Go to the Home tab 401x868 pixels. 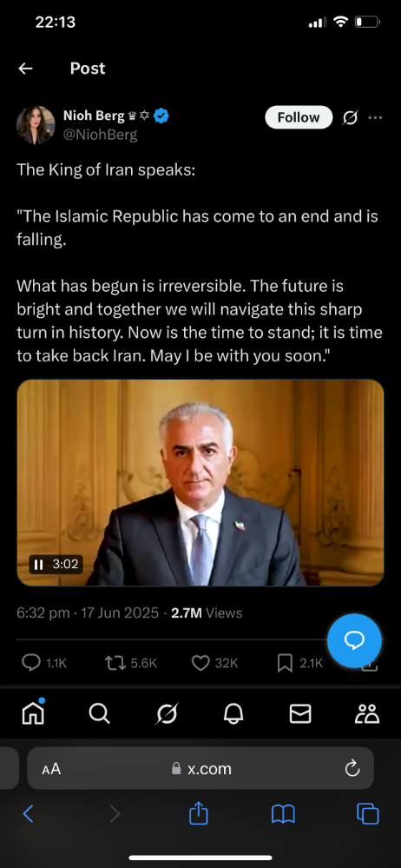33,713
